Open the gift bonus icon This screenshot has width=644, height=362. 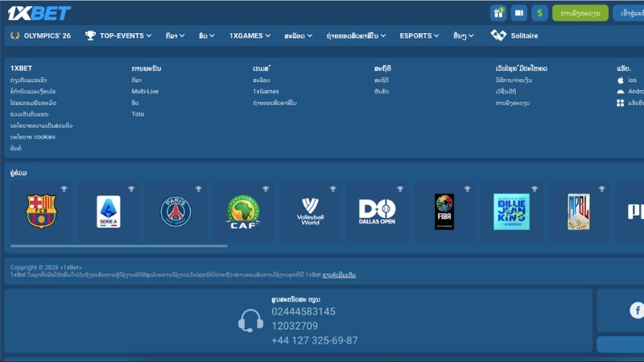click(x=498, y=13)
